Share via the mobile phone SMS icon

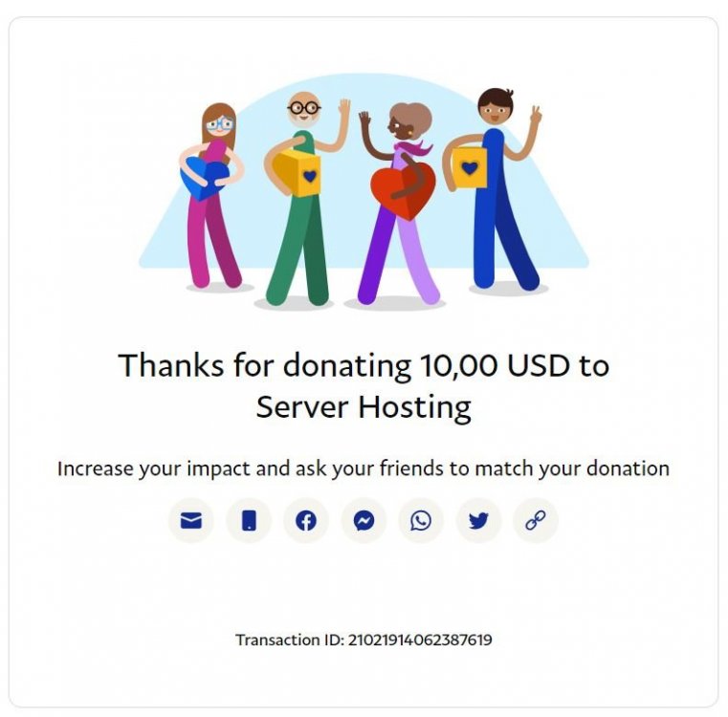pos(249,520)
